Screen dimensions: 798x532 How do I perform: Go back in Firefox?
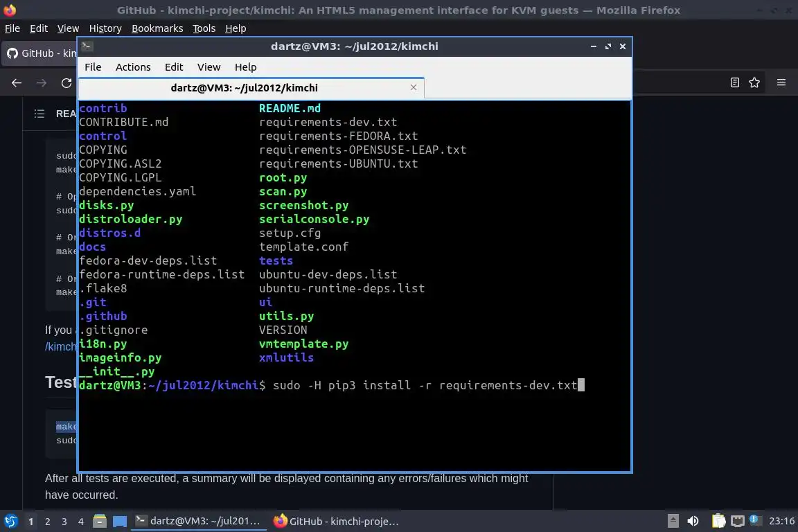click(17, 82)
